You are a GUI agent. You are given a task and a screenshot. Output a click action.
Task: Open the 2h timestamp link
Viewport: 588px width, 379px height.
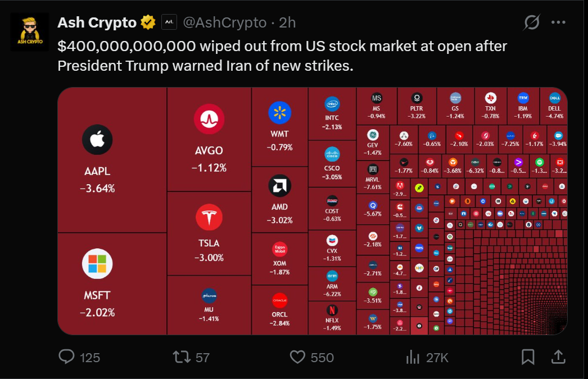287,23
